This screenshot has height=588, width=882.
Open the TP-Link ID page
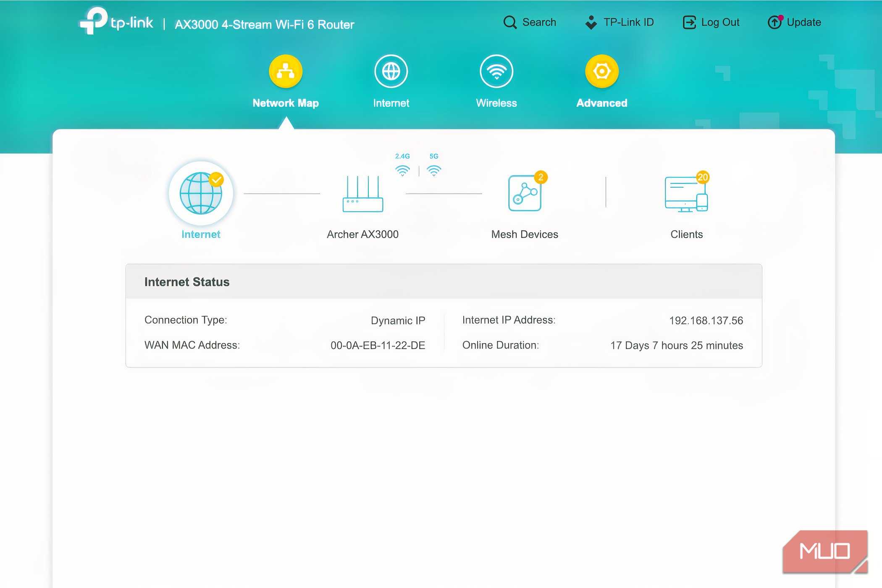[x=619, y=22]
